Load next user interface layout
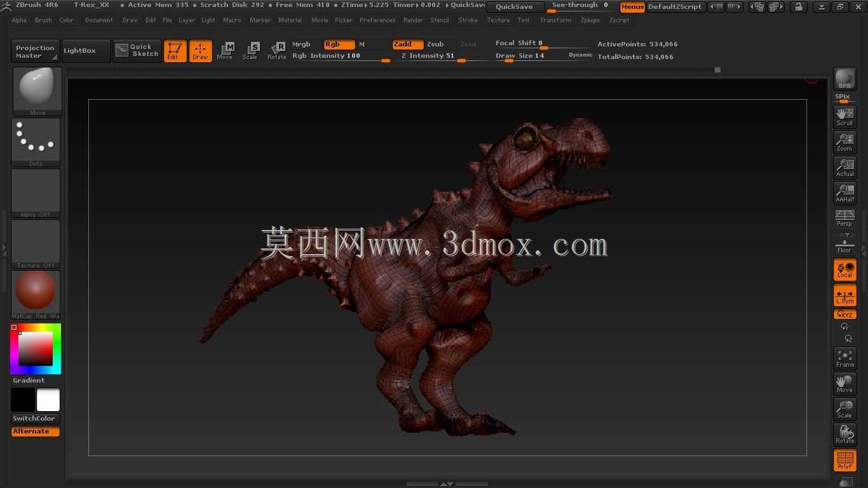 pos(775,7)
